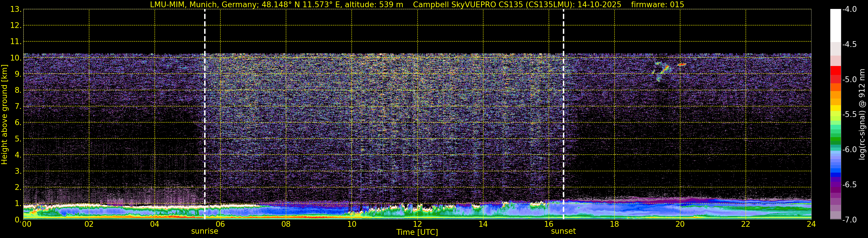The width and height of the screenshot is (868, 238).
Task: Click the time axis tick '20'
Action: coord(680,224)
